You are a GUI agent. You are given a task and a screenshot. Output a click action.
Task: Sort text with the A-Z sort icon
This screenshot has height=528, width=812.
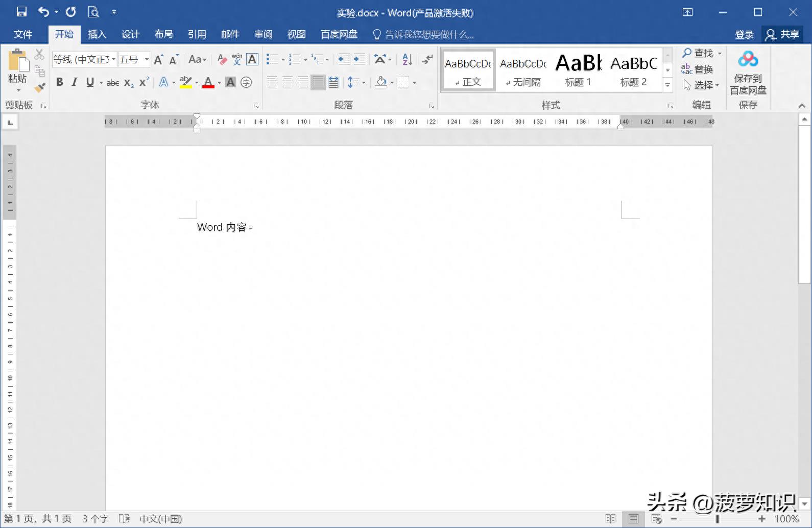click(x=407, y=59)
